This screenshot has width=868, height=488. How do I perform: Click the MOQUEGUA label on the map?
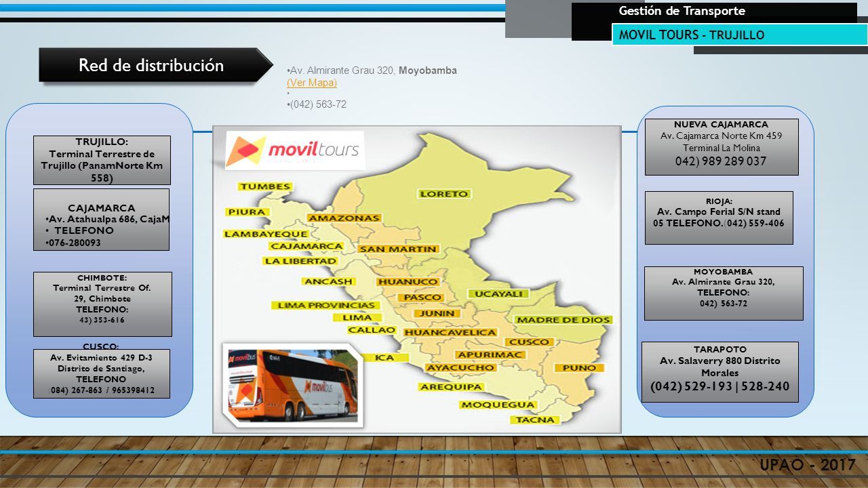pyautogui.click(x=498, y=405)
